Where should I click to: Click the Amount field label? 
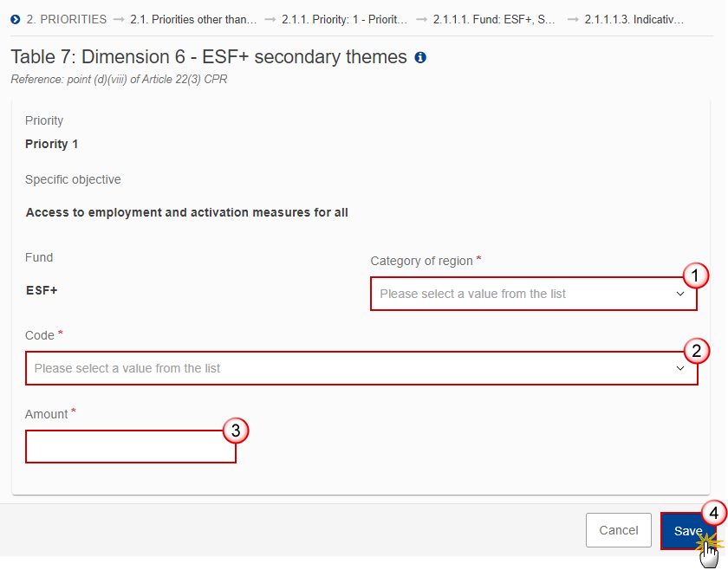47,414
